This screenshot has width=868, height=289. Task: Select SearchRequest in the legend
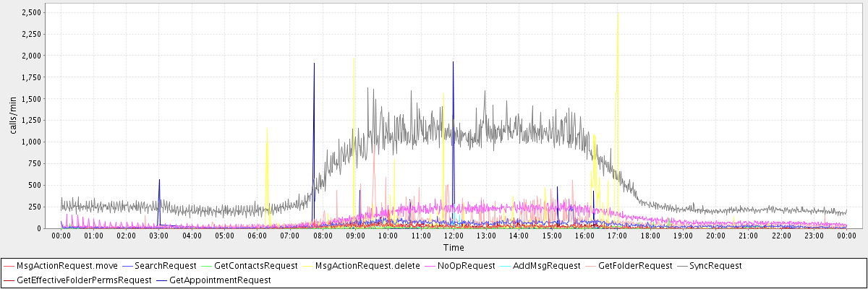tap(165, 266)
